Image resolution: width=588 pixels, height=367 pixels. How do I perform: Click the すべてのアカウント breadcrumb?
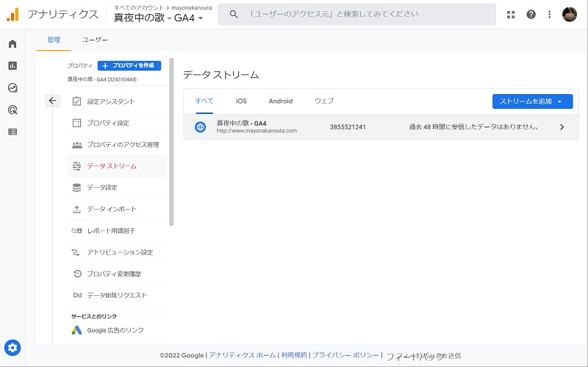coord(139,7)
